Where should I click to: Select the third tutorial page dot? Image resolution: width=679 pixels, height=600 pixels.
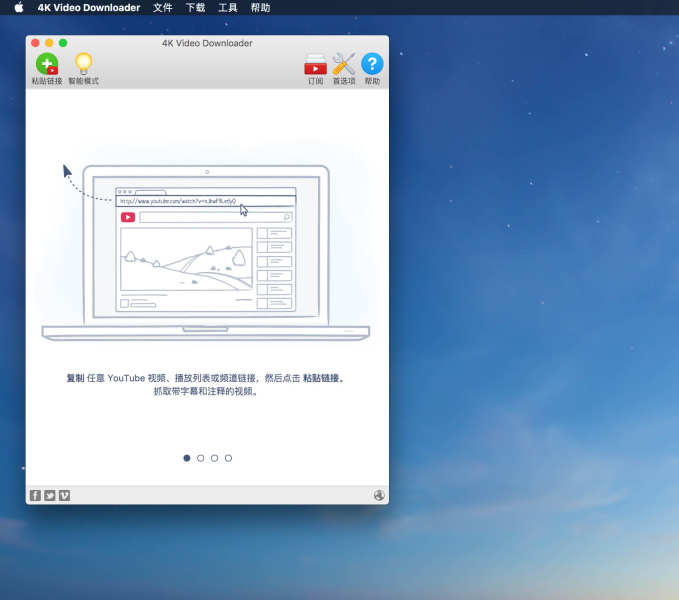(214, 458)
